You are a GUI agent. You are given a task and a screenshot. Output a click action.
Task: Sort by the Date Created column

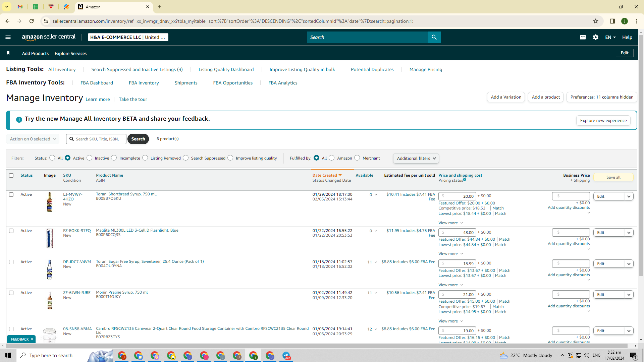pos(327,175)
